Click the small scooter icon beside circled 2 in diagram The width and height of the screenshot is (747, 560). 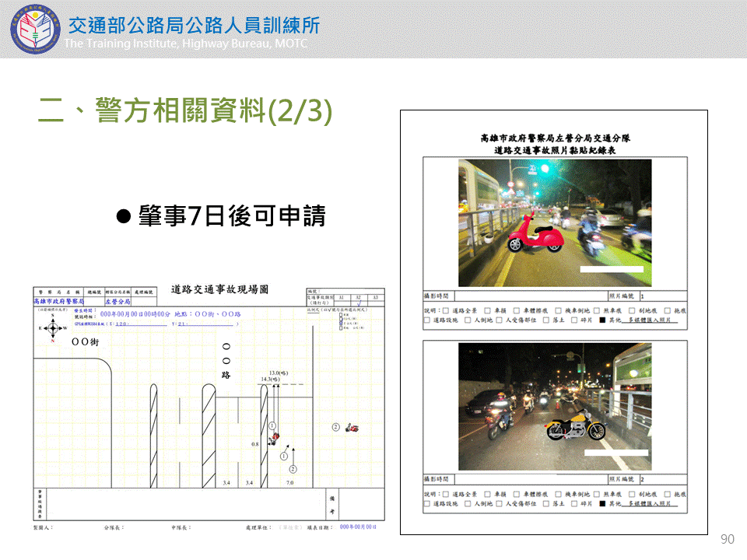[x=351, y=427]
